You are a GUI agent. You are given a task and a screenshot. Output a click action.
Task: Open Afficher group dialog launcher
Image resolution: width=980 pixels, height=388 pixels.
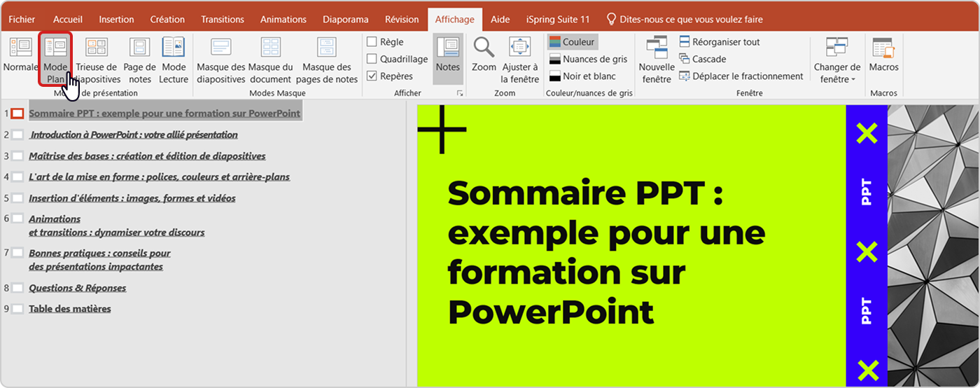(460, 93)
